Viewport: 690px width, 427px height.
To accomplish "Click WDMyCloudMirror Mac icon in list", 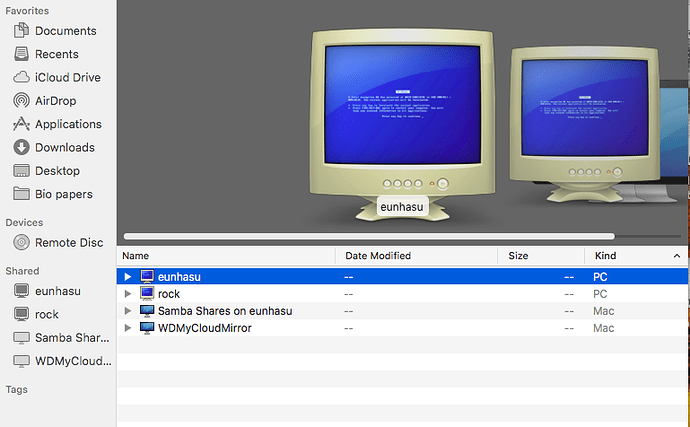I will click(147, 328).
